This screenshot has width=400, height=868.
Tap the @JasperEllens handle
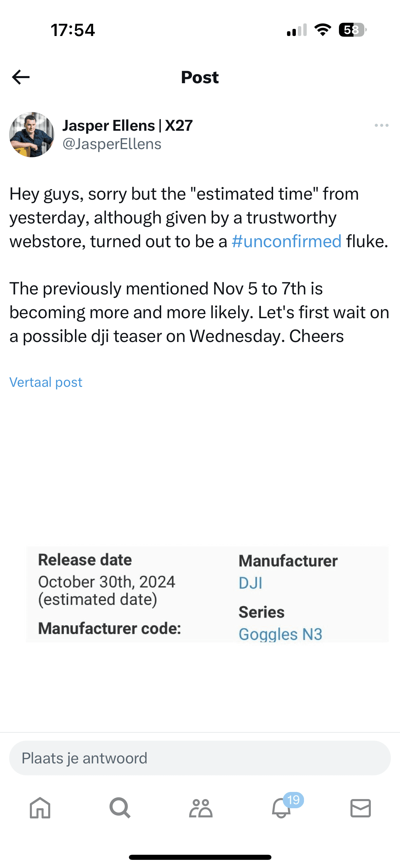[x=112, y=144]
